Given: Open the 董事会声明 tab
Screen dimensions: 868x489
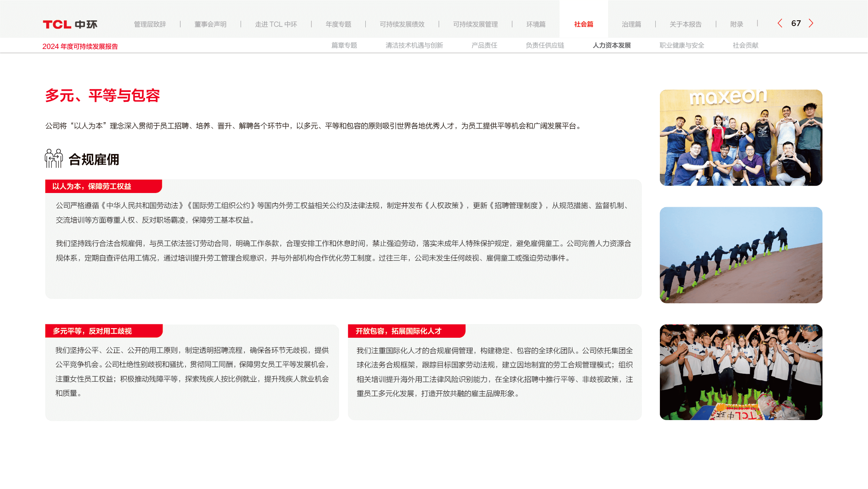Looking at the screenshot, I should tap(210, 25).
